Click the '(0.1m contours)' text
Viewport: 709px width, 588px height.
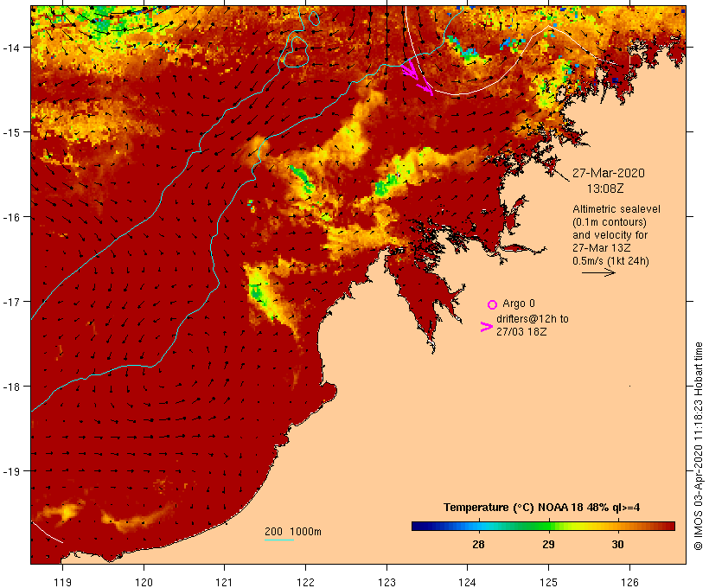pyautogui.click(x=609, y=222)
